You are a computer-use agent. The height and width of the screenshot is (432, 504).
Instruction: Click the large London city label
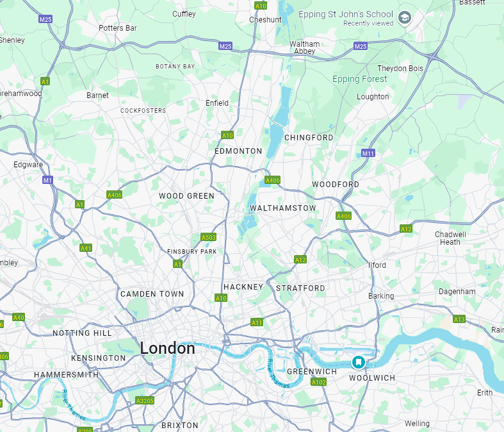tap(167, 349)
